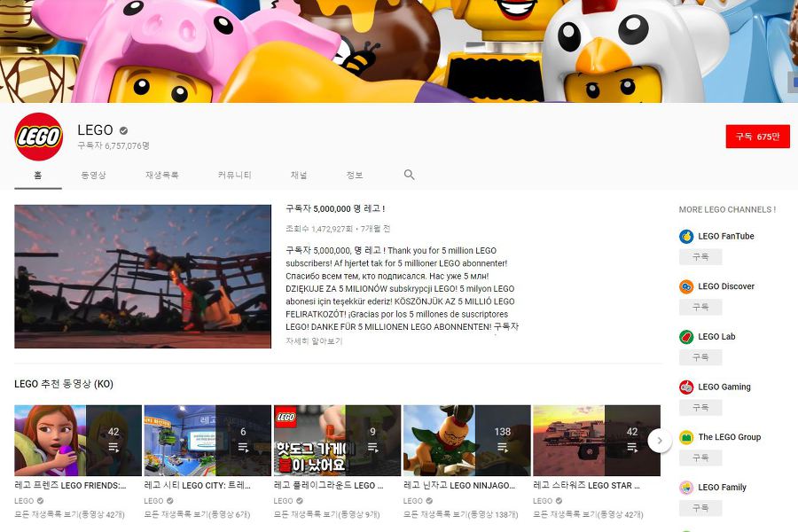798x532 pixels.
Task: Click playlist icon on NINJAGO thumbnail
Action: (x=503, y=448)
